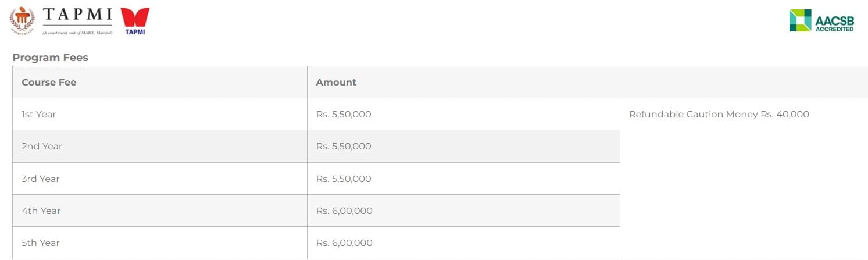Click the Amount column header

coord(336,82)
